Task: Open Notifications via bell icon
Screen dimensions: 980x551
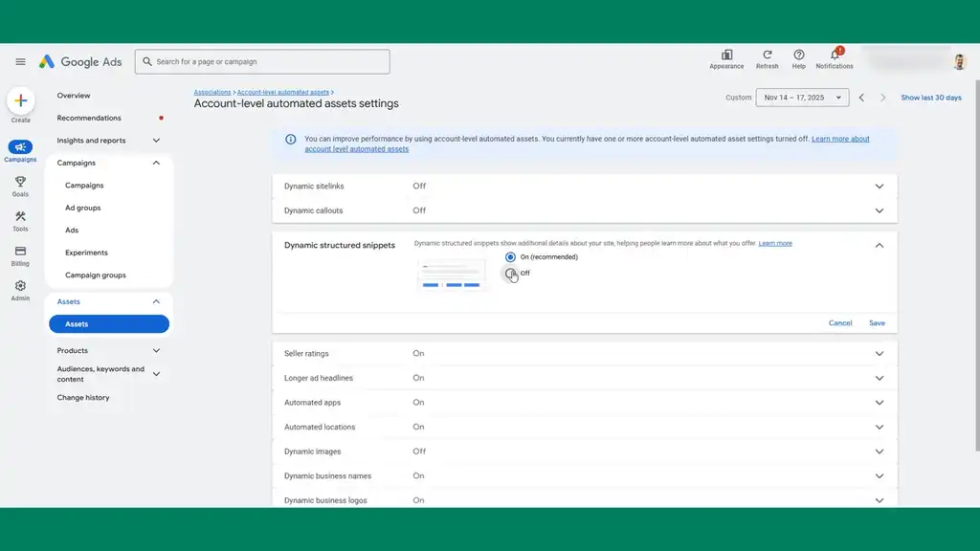Action: (x=835, y=57)
